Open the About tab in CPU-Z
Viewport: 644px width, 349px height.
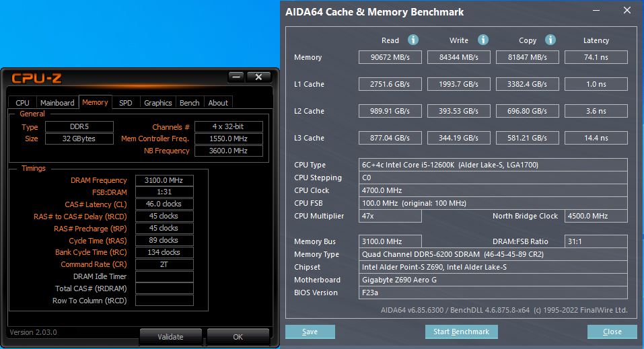point(218,103)
